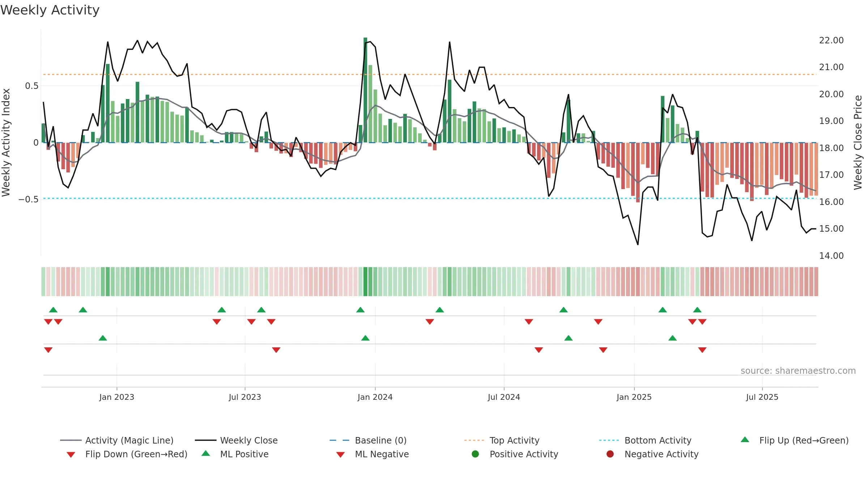Toggle the Activity (Magic Line) legend entry
The height and width of the screenshot is (488, 868).
[117, 440]
